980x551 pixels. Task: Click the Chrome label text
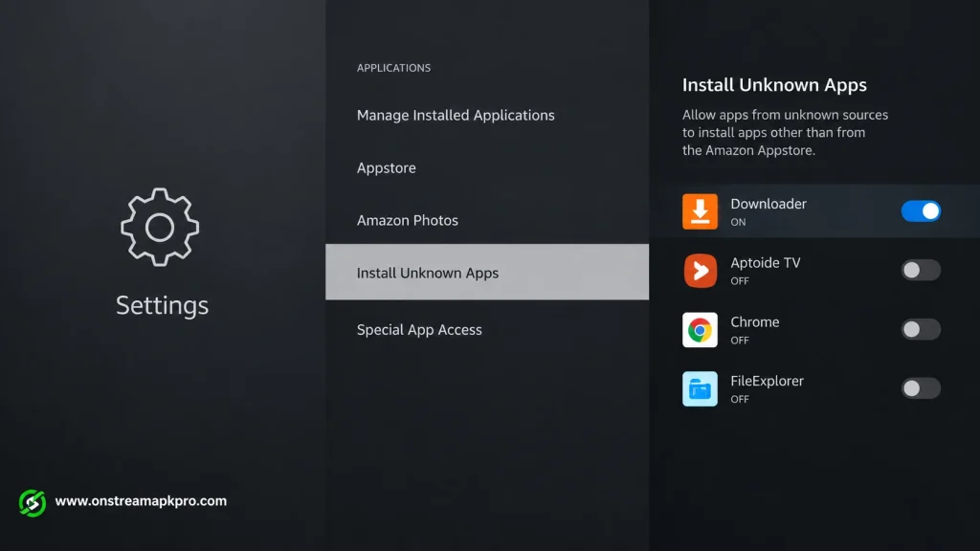click(x=754, y=321)
